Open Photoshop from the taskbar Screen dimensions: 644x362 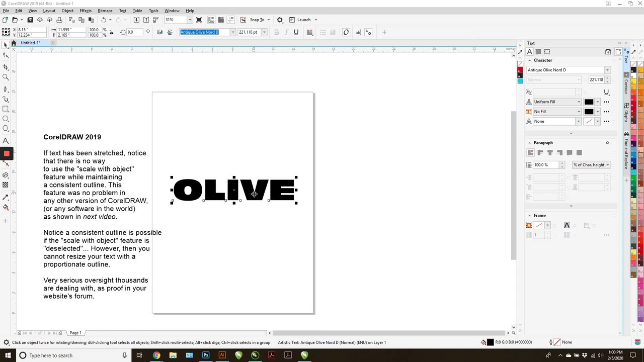206,355
